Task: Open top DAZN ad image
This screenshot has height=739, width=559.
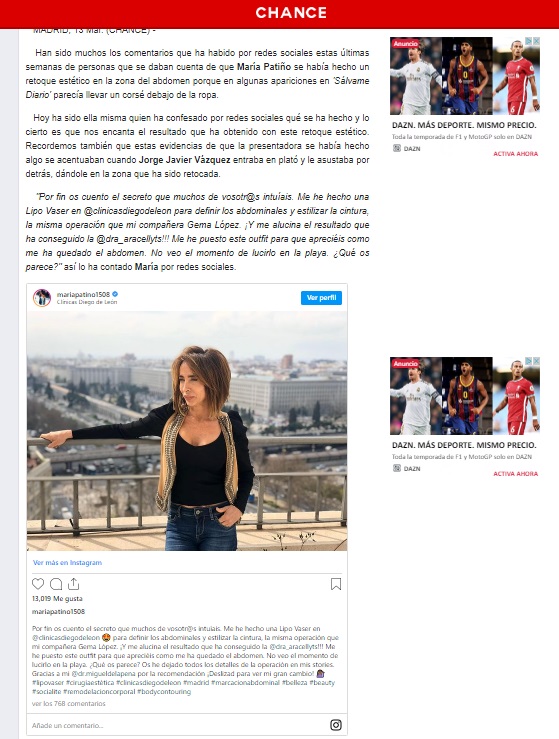Action: [x=465, y=76]
